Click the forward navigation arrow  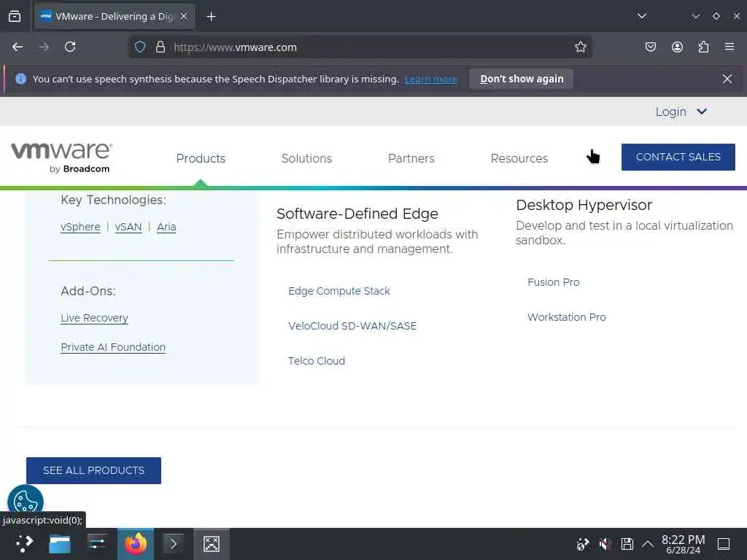click(x=44, y=47)
